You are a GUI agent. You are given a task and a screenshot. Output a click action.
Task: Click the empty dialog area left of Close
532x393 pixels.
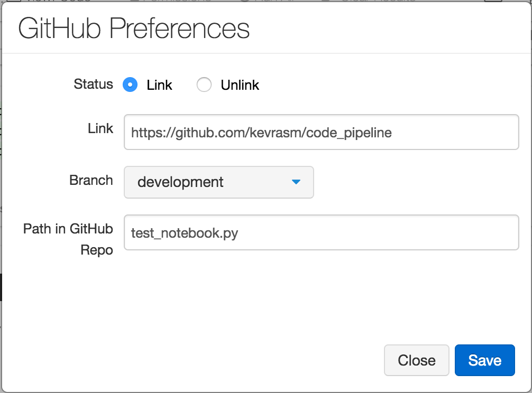[212, 360]
